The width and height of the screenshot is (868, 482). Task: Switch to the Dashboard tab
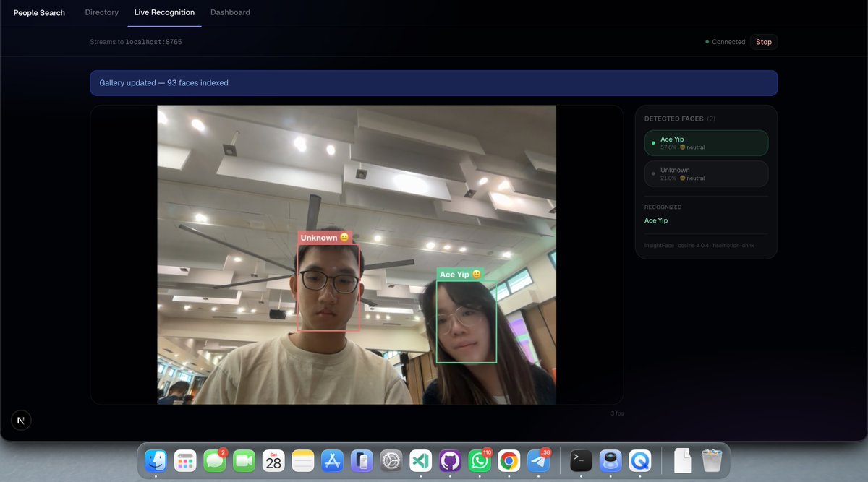(x=230, y=12)
